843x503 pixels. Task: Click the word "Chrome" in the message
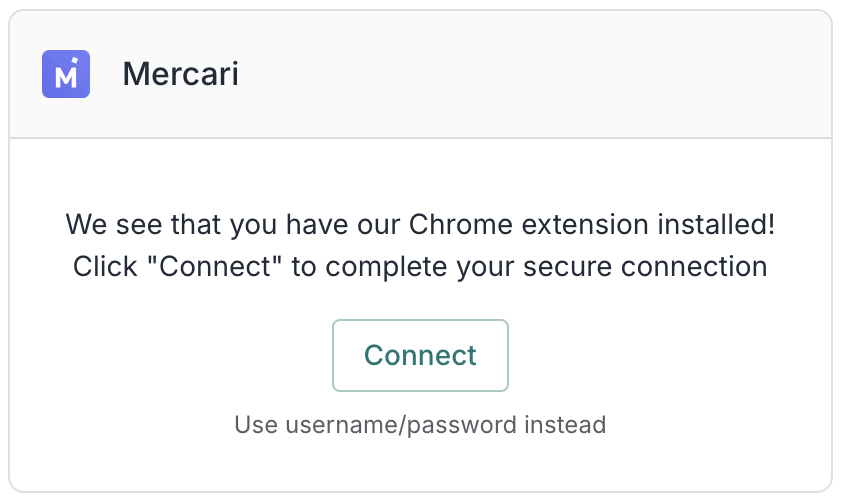point(449,224)
